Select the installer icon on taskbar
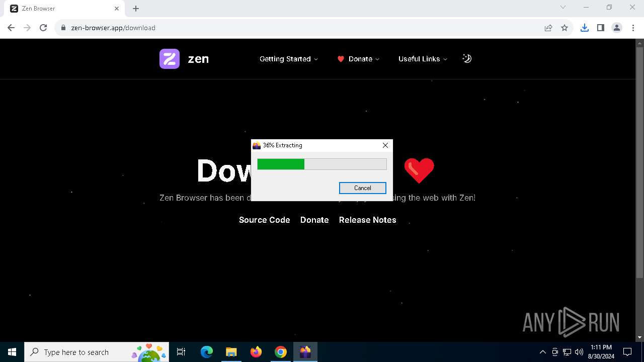This screenshot has height=362, width=644. (x=305, y=352)
